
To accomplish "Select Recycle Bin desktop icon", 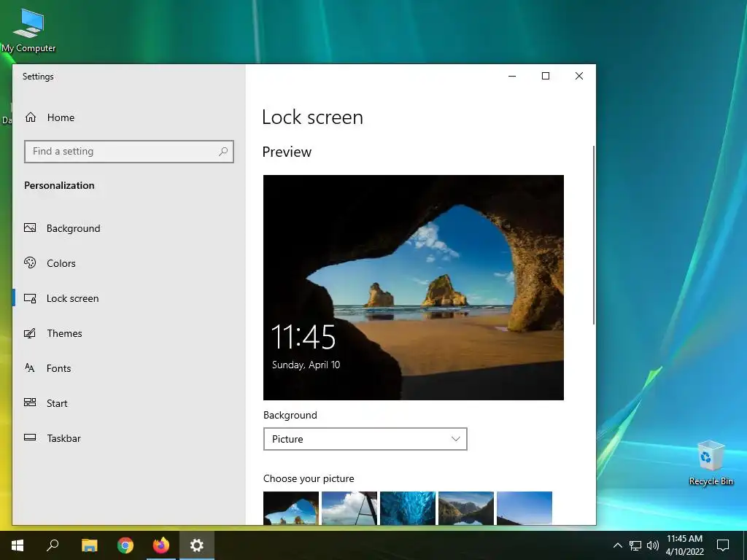I will pos(711,463).
